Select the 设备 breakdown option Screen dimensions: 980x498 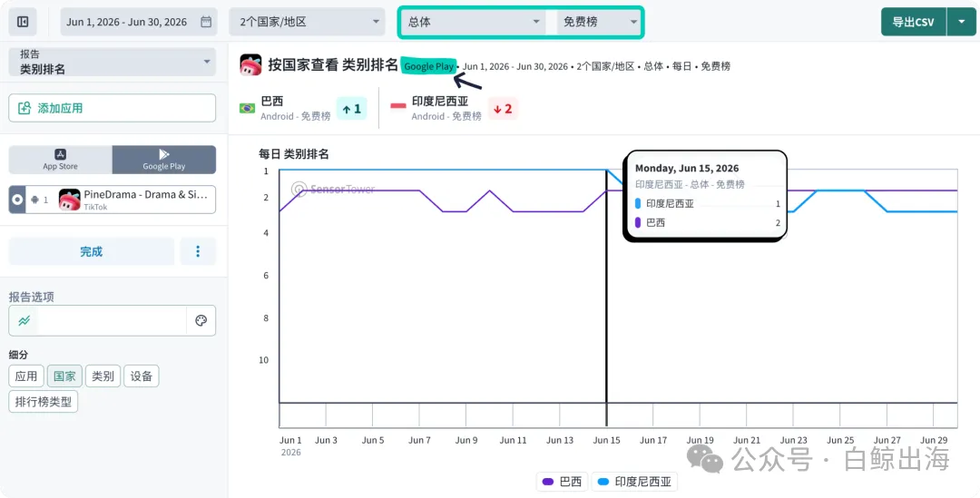[x=142, y=376]
